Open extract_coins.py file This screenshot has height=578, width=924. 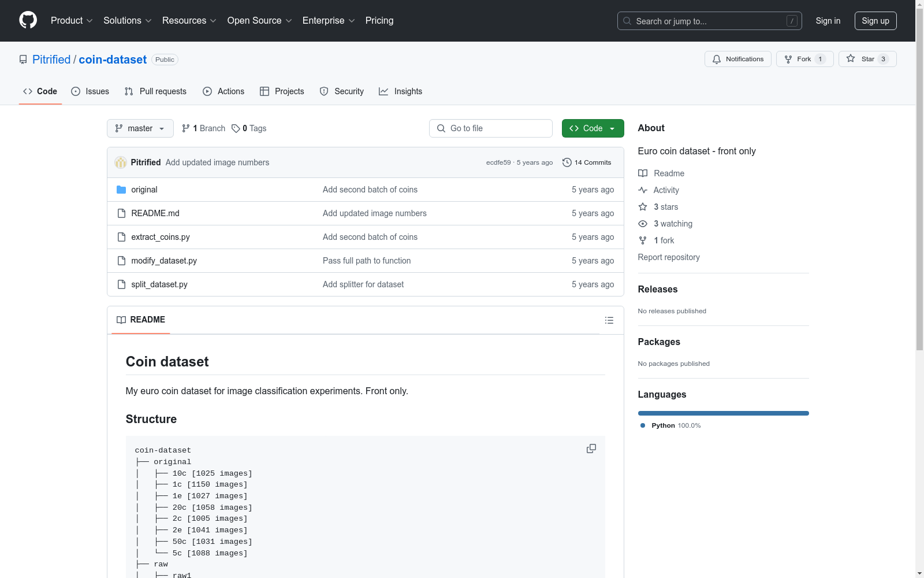coord(161,237)
